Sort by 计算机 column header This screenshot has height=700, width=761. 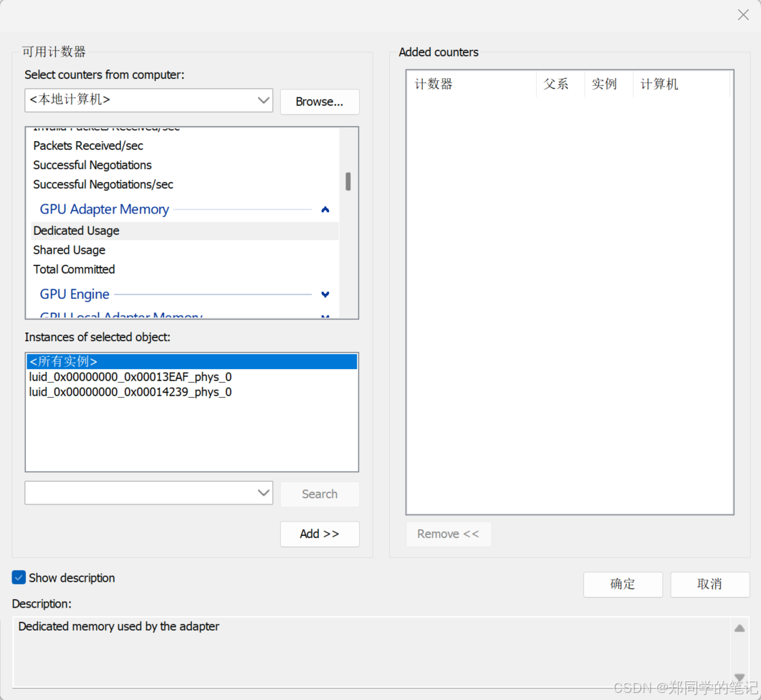(x=681, y=84)
